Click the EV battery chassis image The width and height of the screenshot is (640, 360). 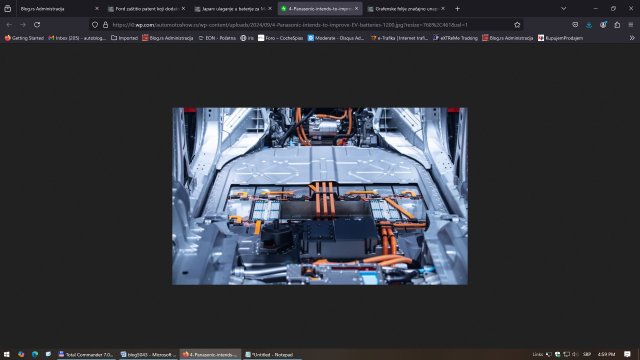(x=320, y=196)
